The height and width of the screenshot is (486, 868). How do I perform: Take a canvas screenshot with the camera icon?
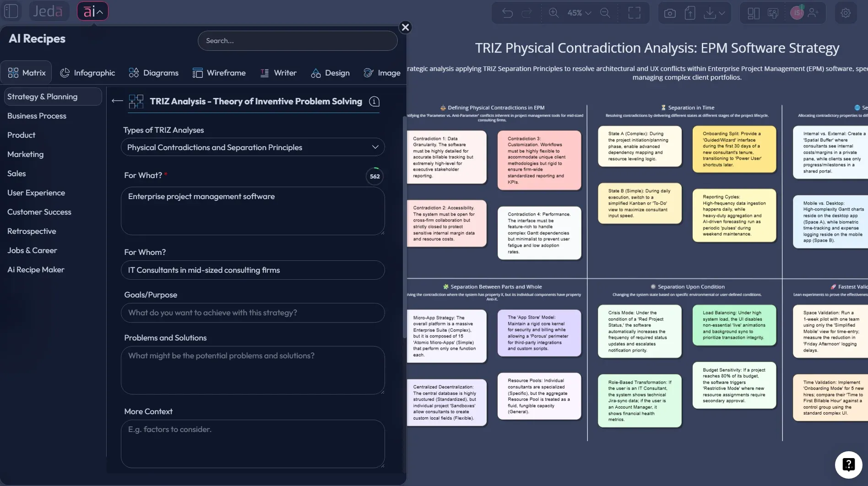[669, 12]
